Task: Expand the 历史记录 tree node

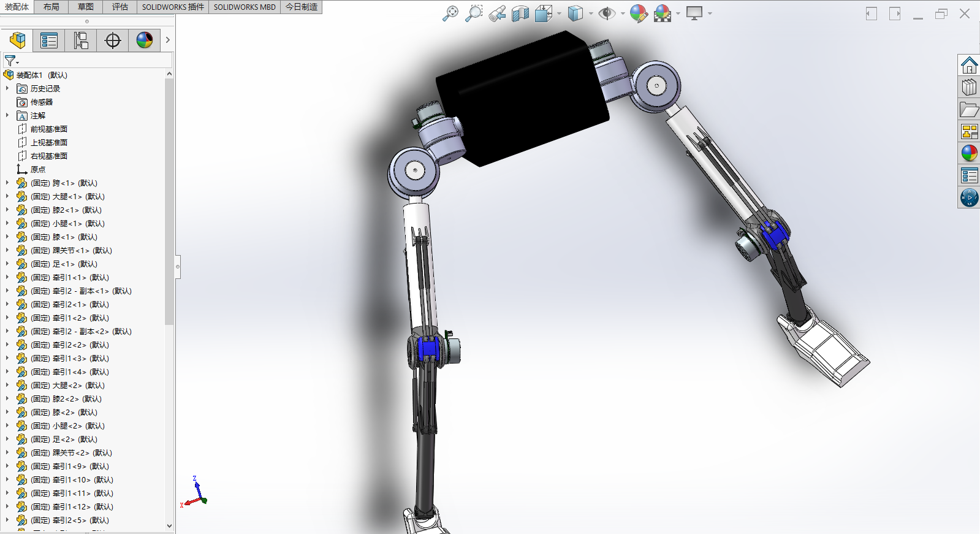Action: (7, 88)
